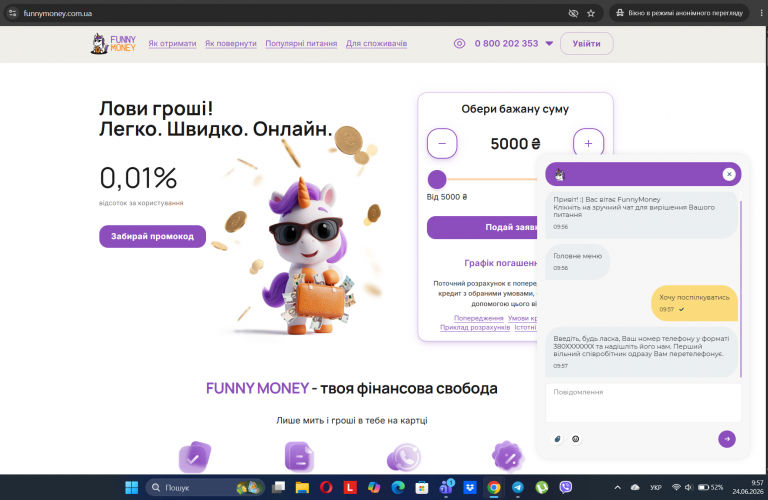Open Telegram from the taskbar

point(518,487)
